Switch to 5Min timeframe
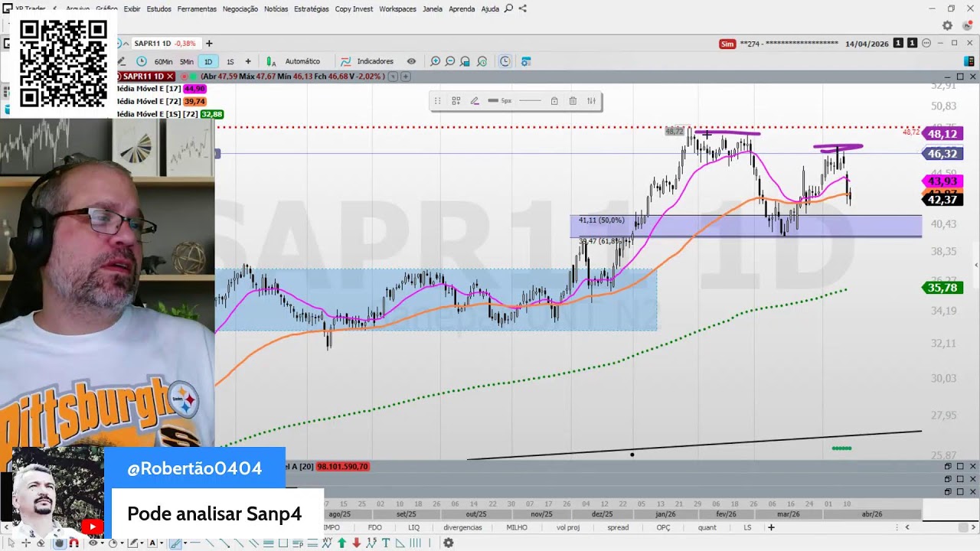Viewport: 980px width, 551px height. (187, 61)
